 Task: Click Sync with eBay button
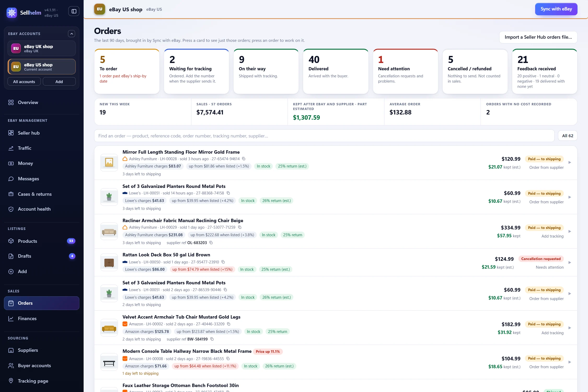(x=556, y=9)
